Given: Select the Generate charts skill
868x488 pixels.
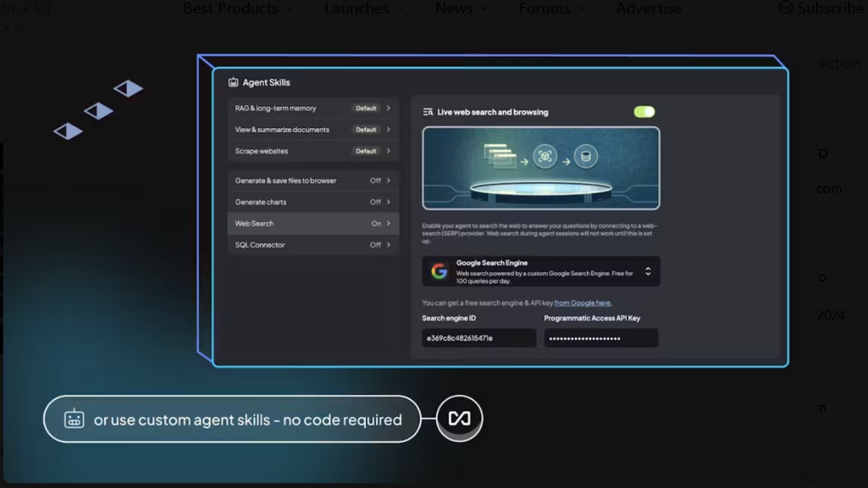Looking at the screenshot, I should (x=312, y=202).
